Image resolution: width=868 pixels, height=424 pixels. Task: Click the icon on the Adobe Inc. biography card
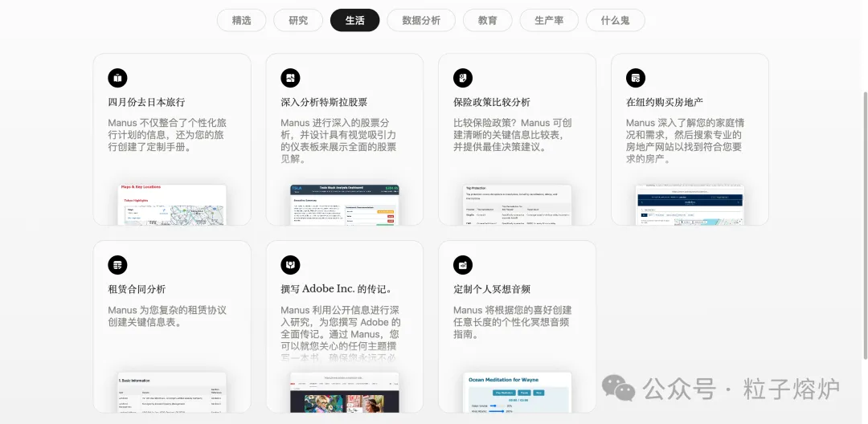[290, 265]
